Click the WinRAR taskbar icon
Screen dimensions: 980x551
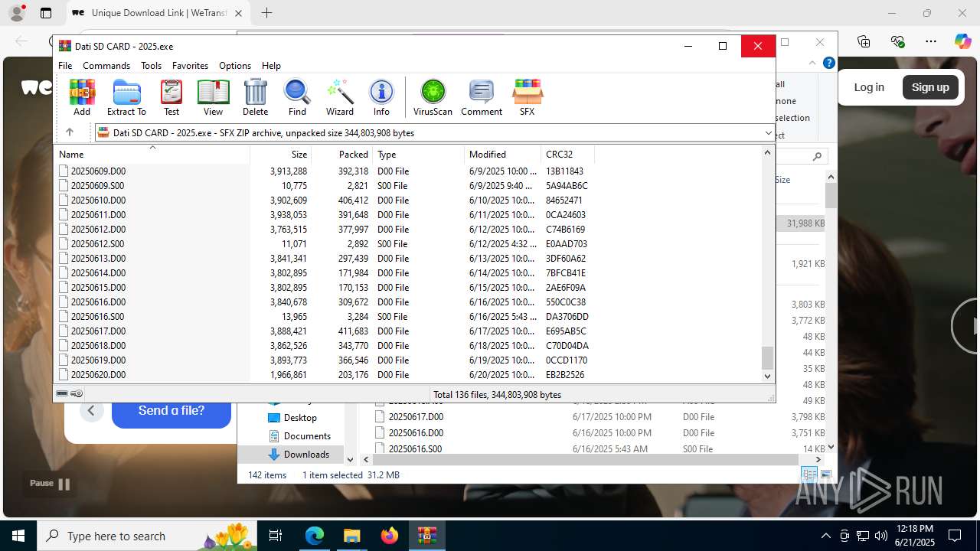tap(426, 536)
